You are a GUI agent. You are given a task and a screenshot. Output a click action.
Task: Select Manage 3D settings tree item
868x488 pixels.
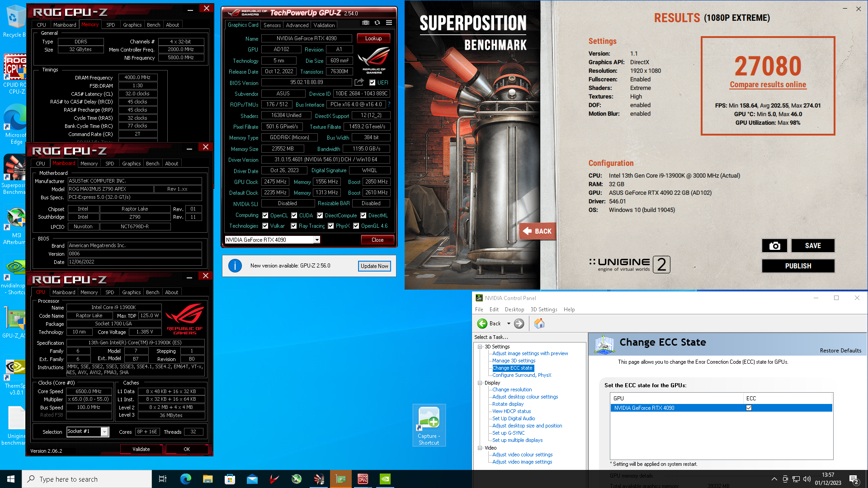(514, 361)
